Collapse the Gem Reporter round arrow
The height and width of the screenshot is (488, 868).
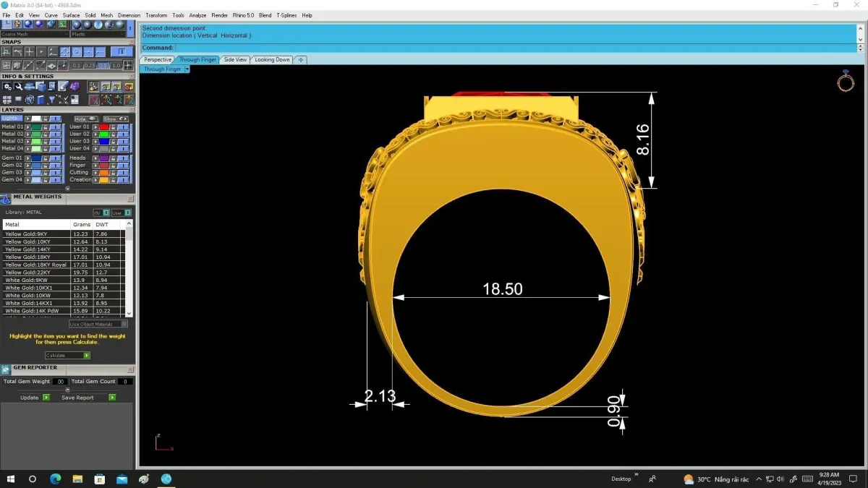coord(68,390)
